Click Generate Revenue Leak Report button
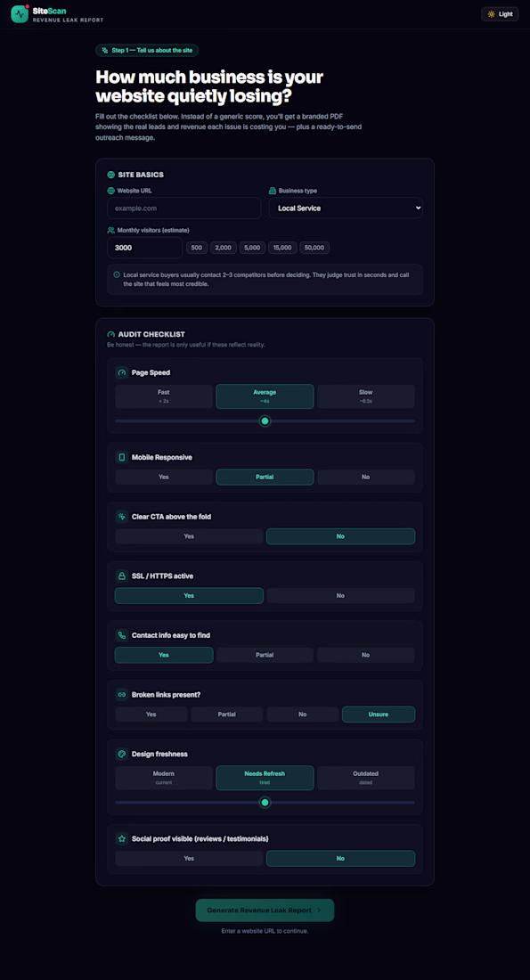The width and height of the screenshot is (530, 980). (x=265, y=910)
